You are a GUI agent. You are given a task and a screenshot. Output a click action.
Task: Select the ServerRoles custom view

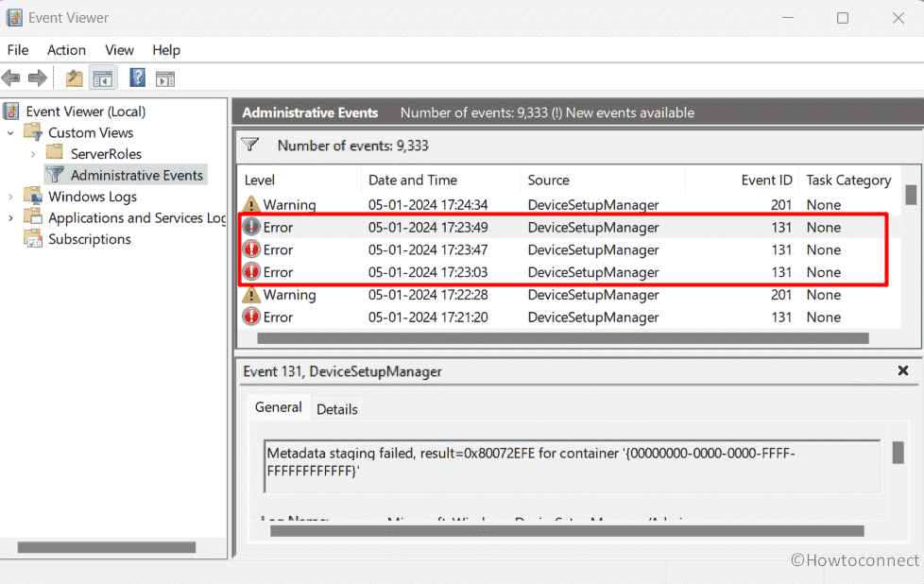(x=106, y=152)
